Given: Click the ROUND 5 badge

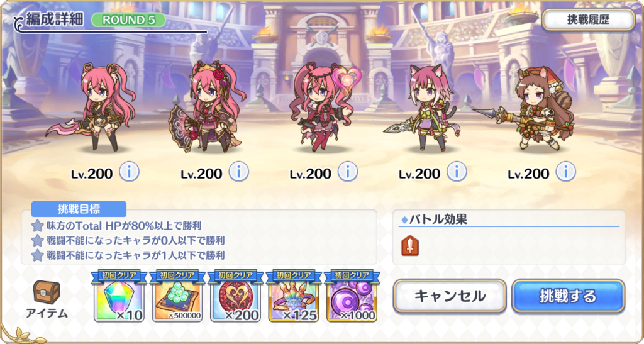Looking at the screenshot, I should tap(128, 20).
